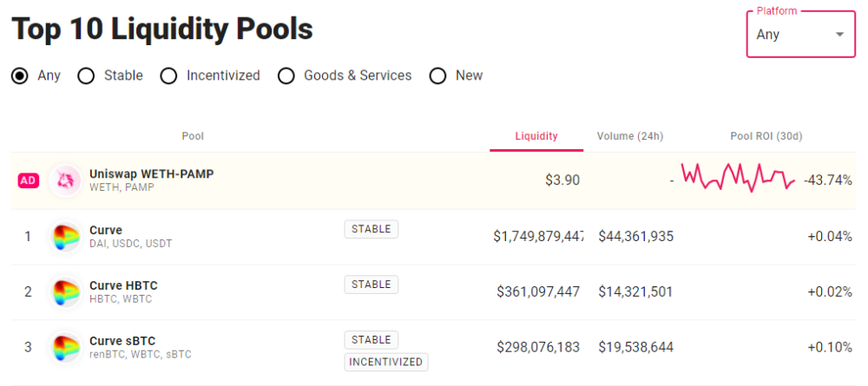Sort by Volume (24h) column
Screen dimensions: 868x386
coord(630,136)
